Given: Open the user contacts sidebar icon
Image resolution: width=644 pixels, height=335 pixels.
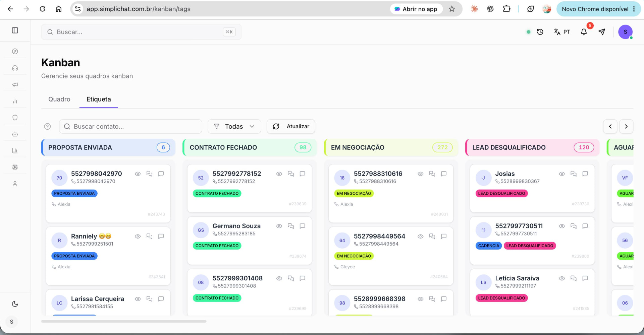Looking at the screenshot, I should (x=15, y=184).
